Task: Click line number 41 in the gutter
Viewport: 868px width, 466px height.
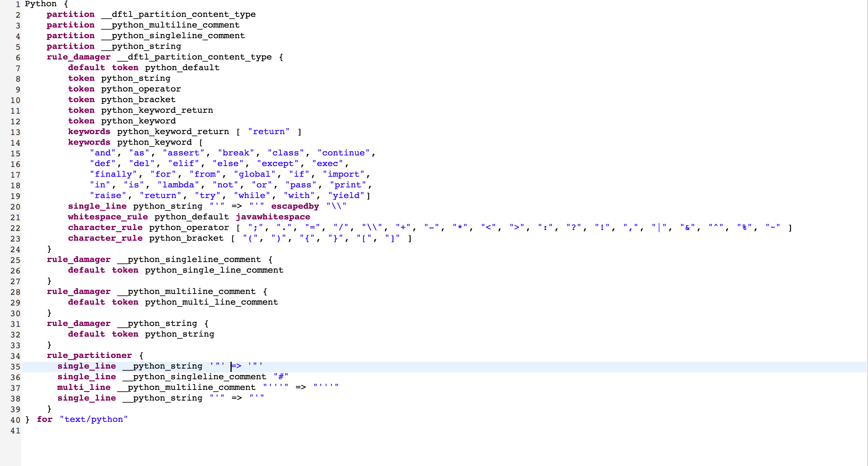Action: (x=15, y=431)
